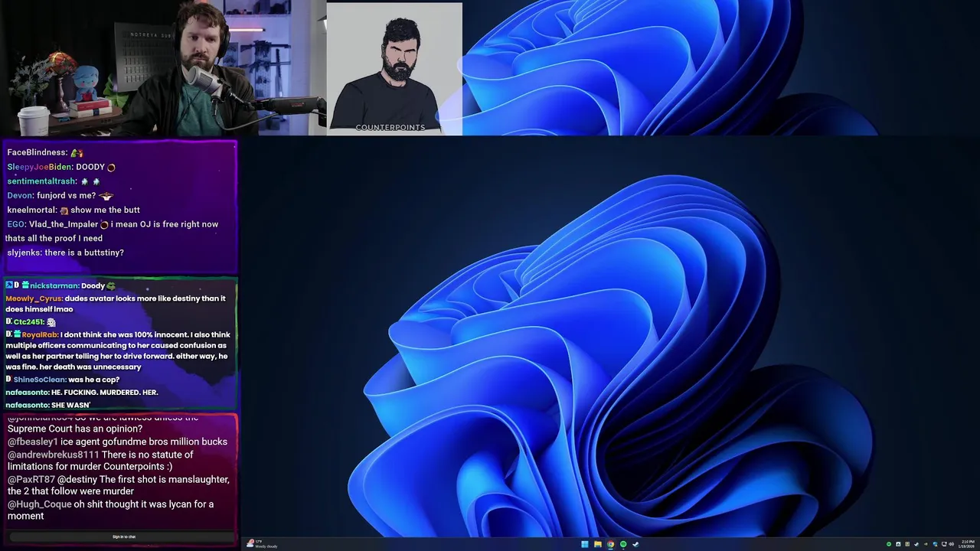Click the username sentimentaltrash in chat
This screenshot has width=980, height=551.
(x=42, y=181)
